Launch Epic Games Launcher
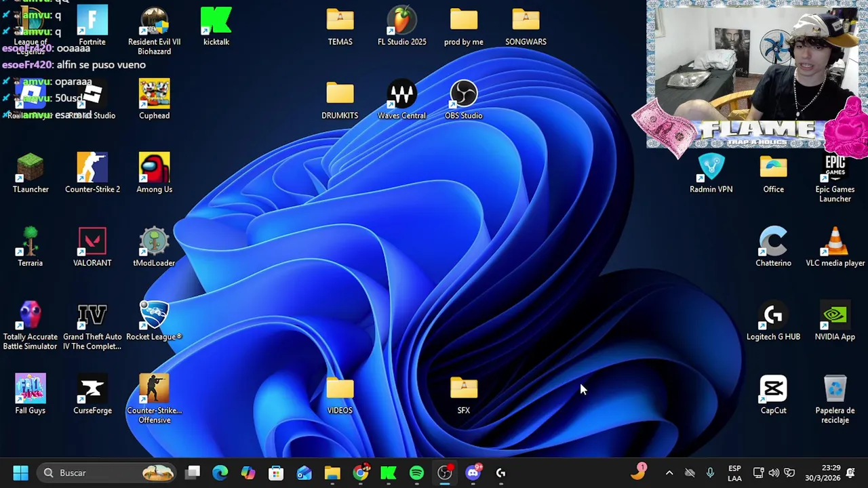 (835, 178)
